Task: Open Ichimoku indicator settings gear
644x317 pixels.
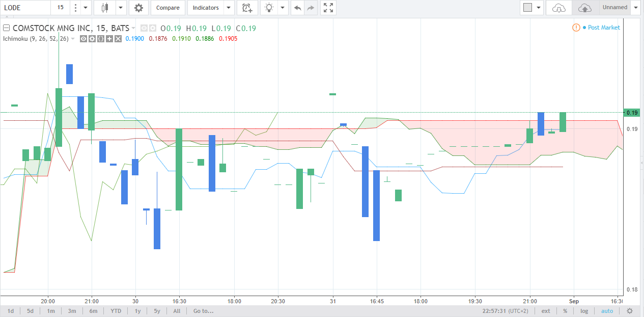Action: click(92, 38)
